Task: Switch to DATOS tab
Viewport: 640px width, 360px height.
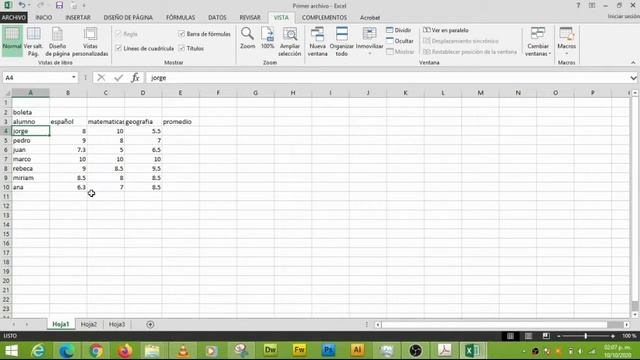Action: [217, 18]
